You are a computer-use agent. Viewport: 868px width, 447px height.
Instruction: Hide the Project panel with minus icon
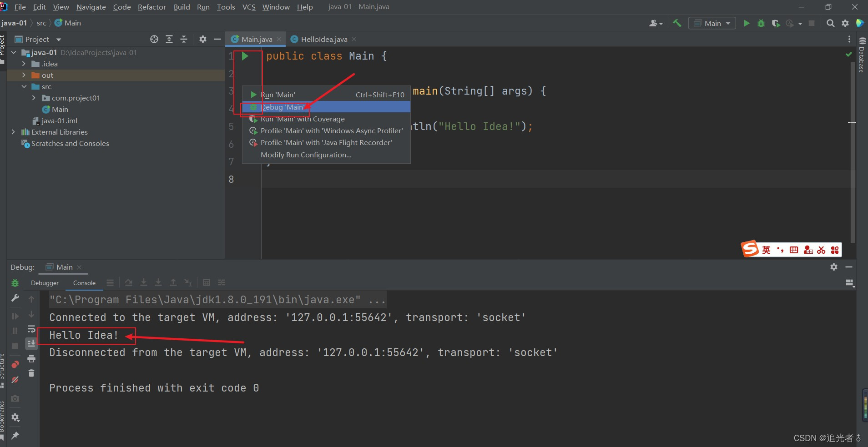tap(217, 39)
